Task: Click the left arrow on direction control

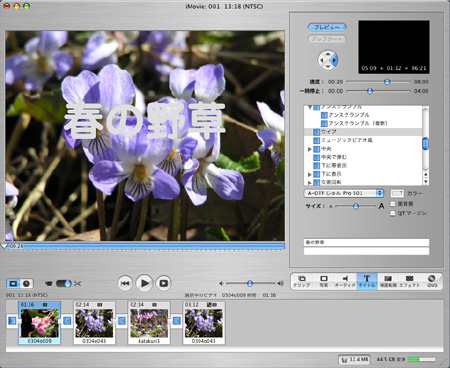Action: click(322, 60)
